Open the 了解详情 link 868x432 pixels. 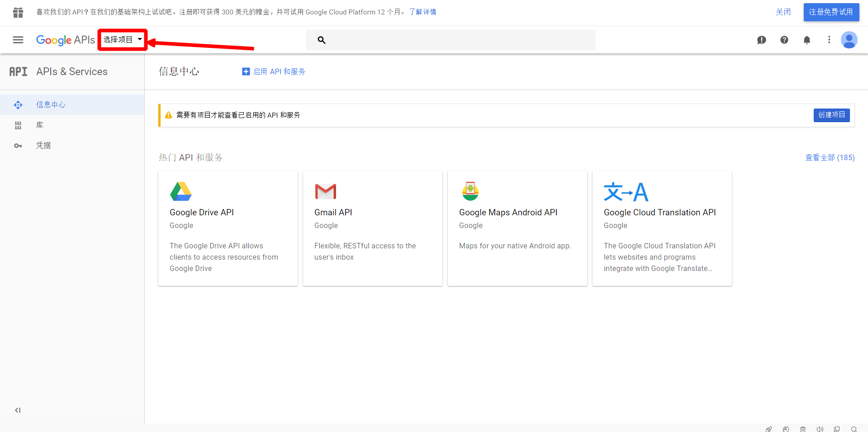point(422,12)
